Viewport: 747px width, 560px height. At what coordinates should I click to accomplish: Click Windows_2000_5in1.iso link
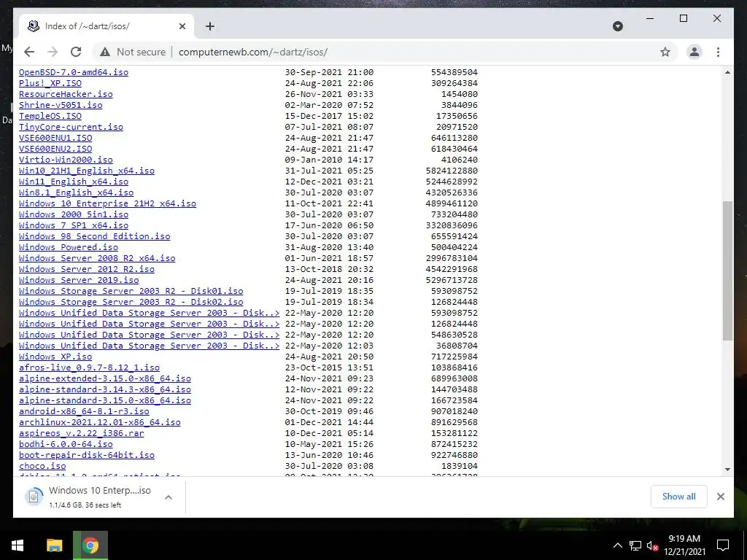tap(74, 215)
